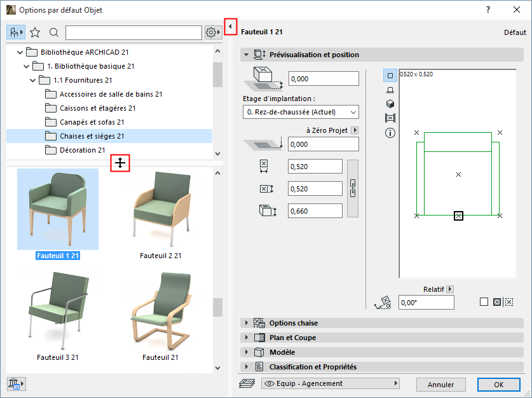Viewport: 532px width, 398px height.
Task: Click folder tree scrollbar up arrow
Action: click(x=218, y=51)
